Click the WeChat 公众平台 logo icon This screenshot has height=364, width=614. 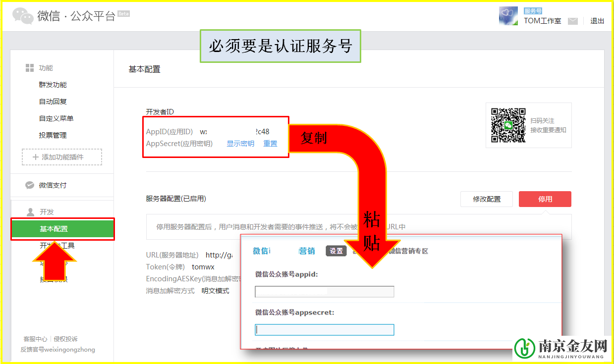coord(23,15)
